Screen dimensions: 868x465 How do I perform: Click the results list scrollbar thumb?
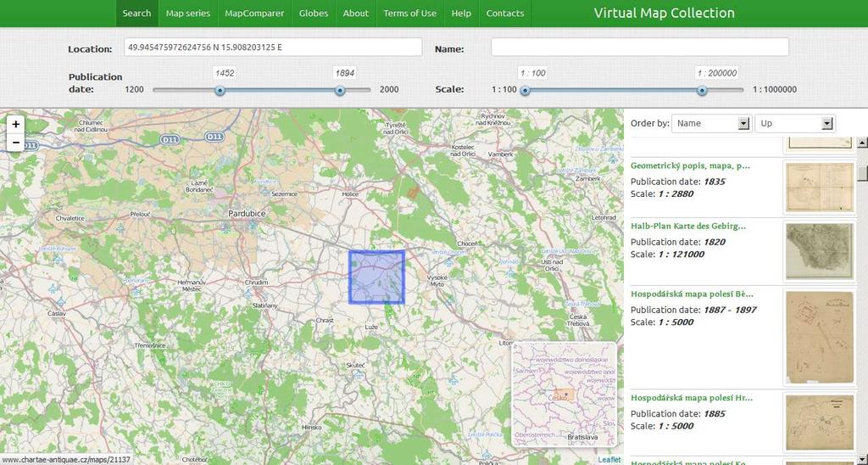click(862, 173)
